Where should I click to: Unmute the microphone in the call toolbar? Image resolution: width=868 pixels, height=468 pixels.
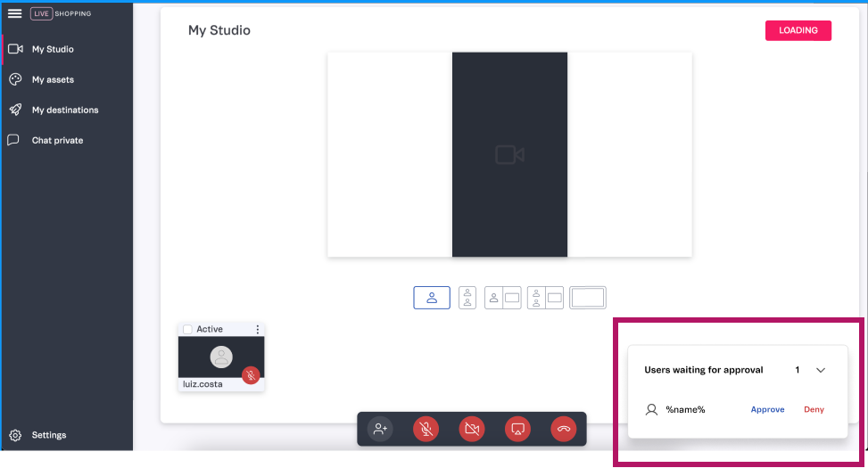(x=426, y=429)
